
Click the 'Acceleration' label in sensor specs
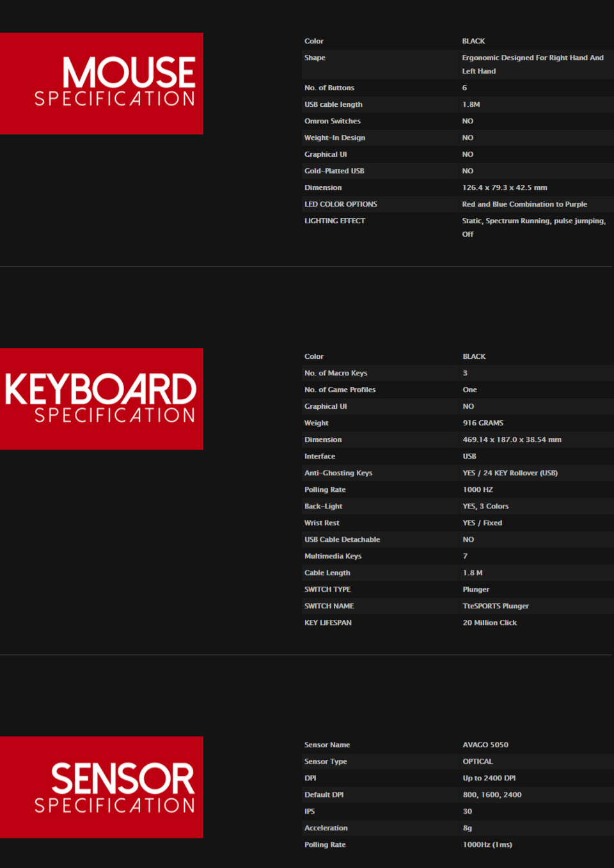(x=326, y=828)
